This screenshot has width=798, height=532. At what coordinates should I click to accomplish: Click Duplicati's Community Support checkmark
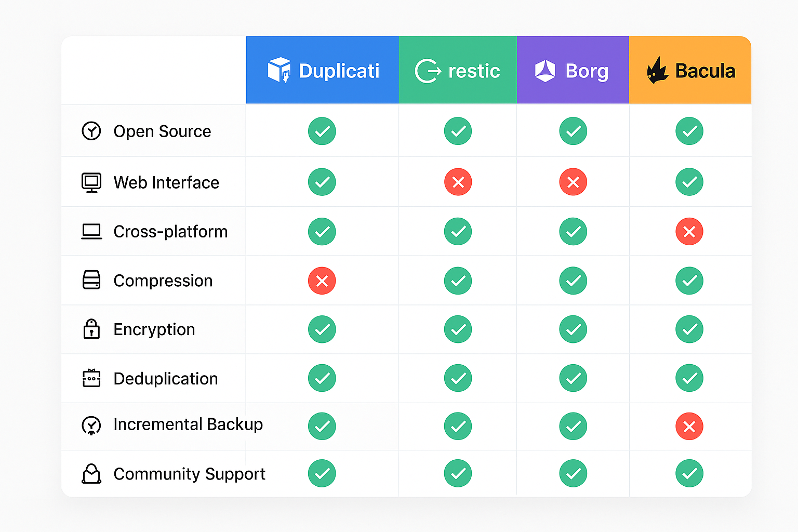point(322,473)
